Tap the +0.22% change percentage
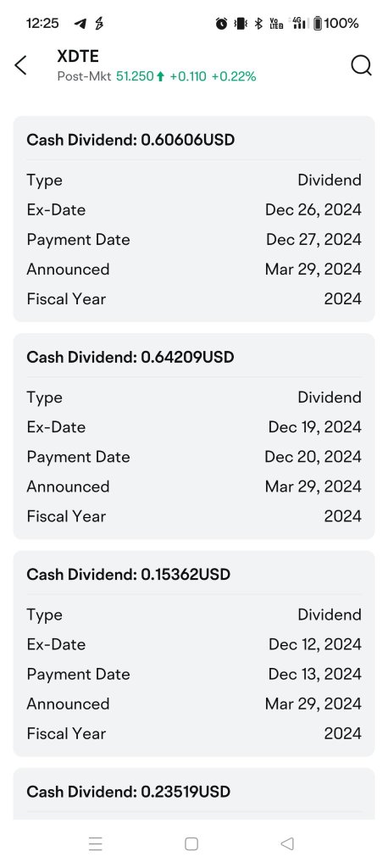This screenshot has width=388, height=868. pos(234,76)
